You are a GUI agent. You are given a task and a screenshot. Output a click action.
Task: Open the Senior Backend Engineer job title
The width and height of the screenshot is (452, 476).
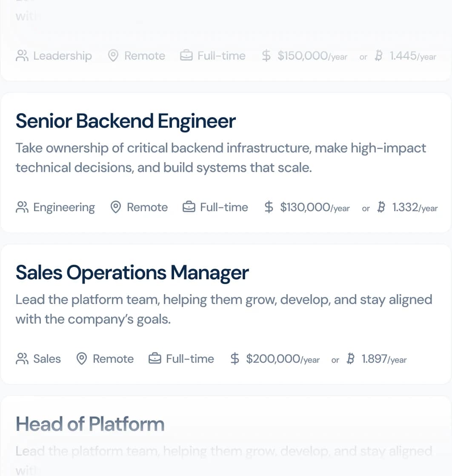(x=126, y=121)
